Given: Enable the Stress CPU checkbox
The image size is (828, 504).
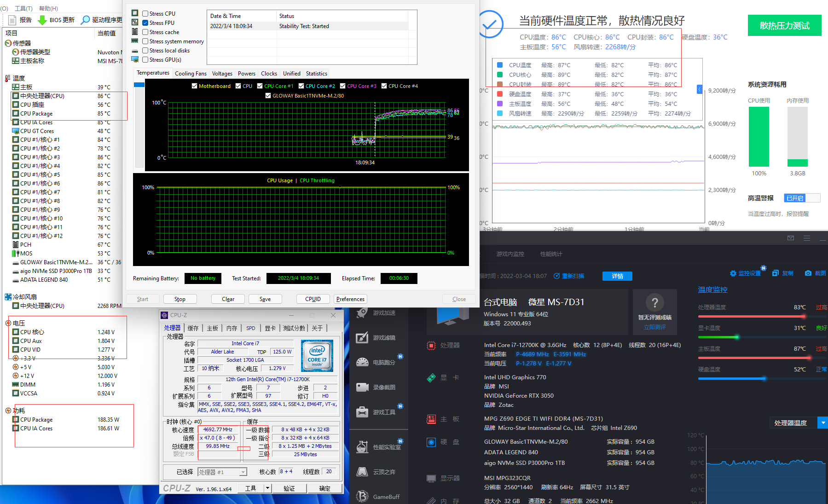Looking at the screenshot, I should click(x=145, y=14).
